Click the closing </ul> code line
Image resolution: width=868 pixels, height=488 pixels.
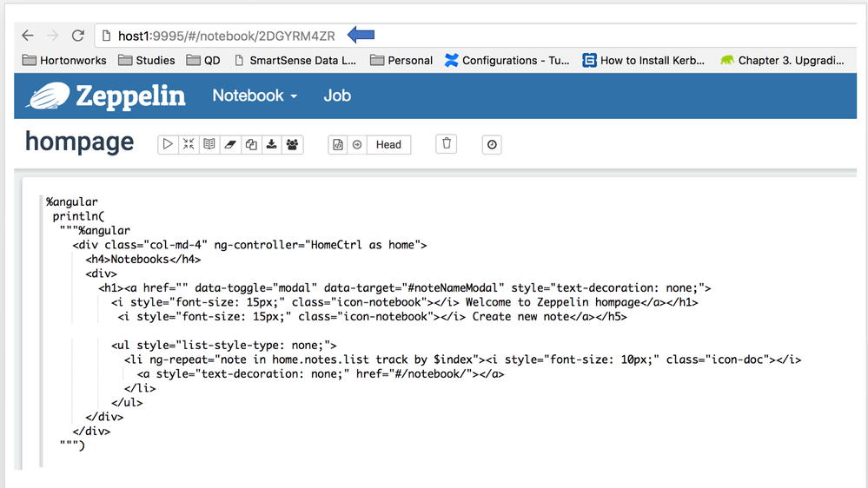click(127, 404)
